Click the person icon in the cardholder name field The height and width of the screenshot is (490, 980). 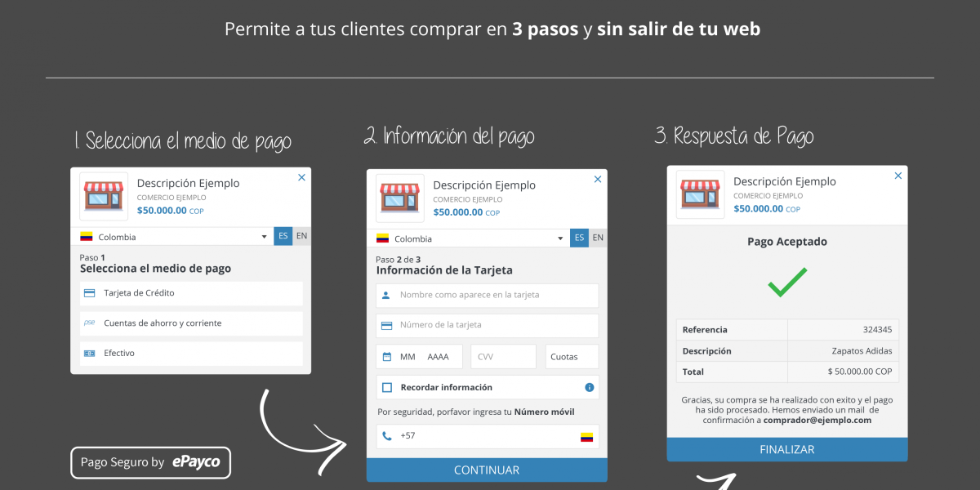385,295
